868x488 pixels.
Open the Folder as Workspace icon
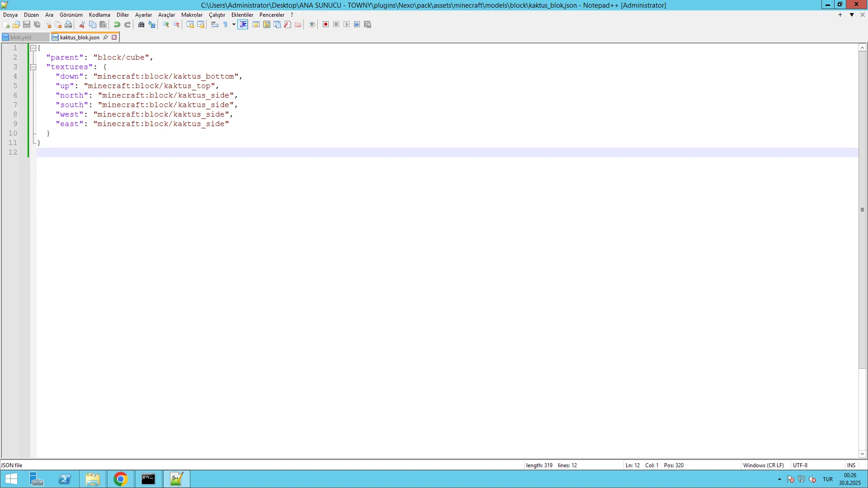(x=298, y=24)
